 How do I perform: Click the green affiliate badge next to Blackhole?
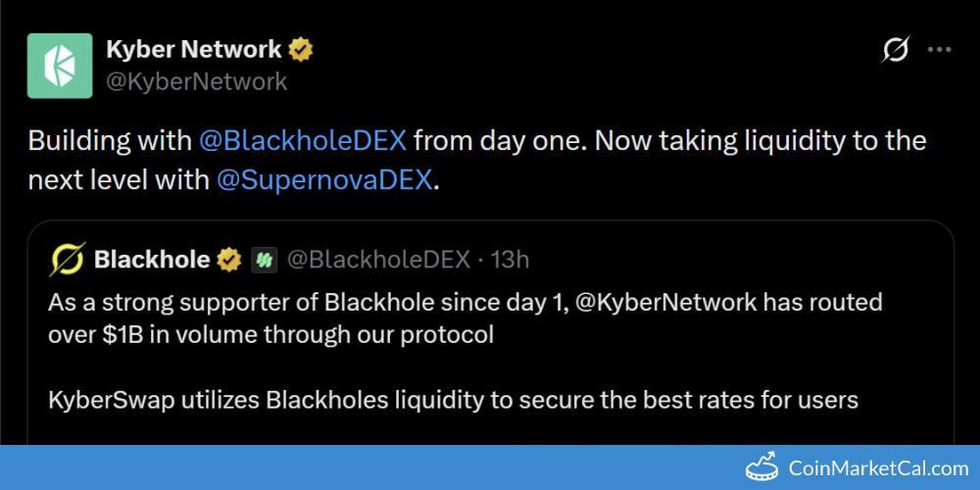coord(264,260)
